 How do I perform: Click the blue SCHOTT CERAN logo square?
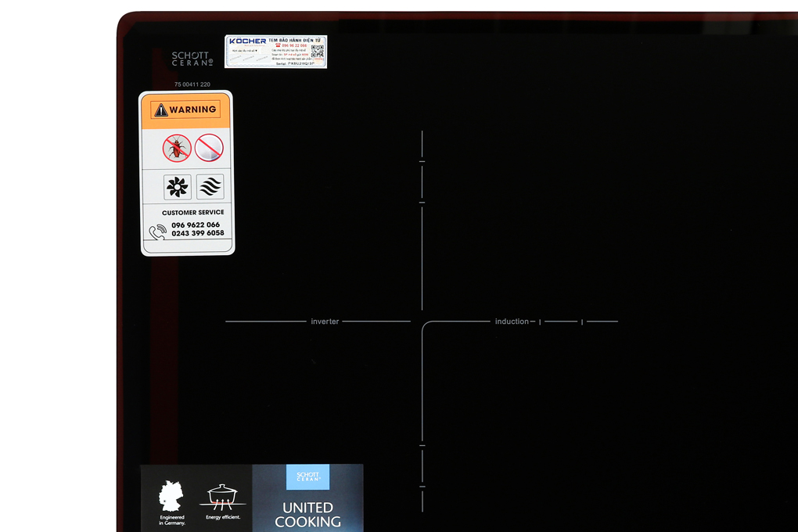click(307, 477)
